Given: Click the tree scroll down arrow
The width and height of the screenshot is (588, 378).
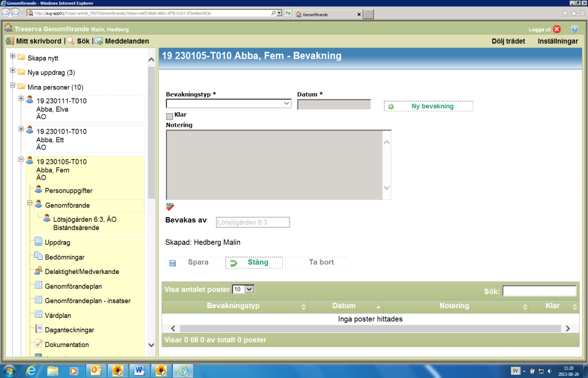Looking at the screenshot, I should [151, 345].
